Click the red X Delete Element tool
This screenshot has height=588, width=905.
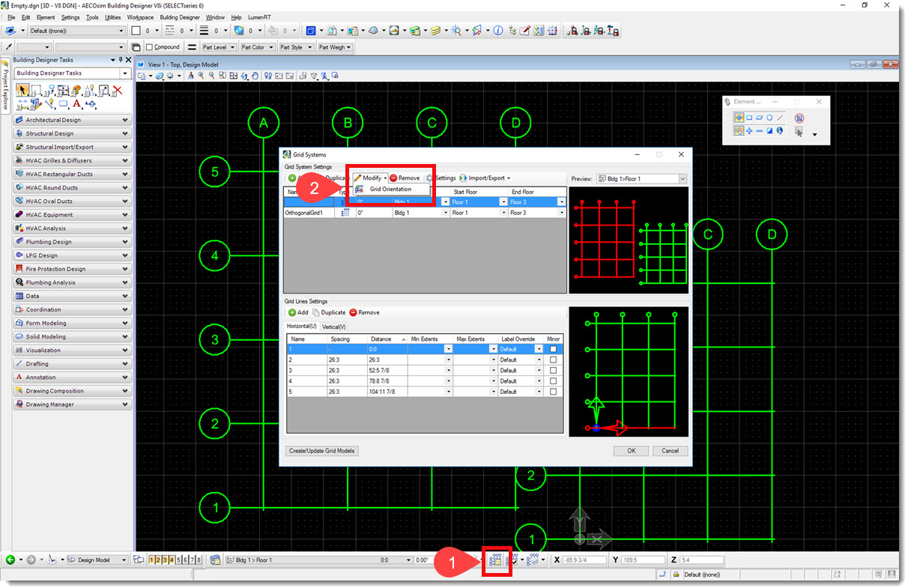click(x=117, y=91)
